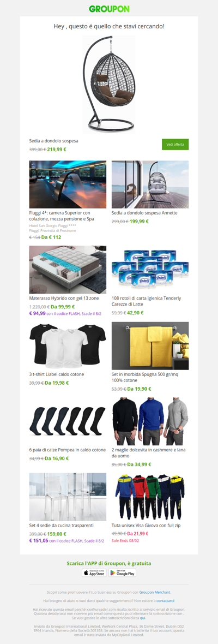Select the Sedia a dondolo sospesa Annette photo
The width and height of the screenshot is (218, 644).
[x=150, y=184]
